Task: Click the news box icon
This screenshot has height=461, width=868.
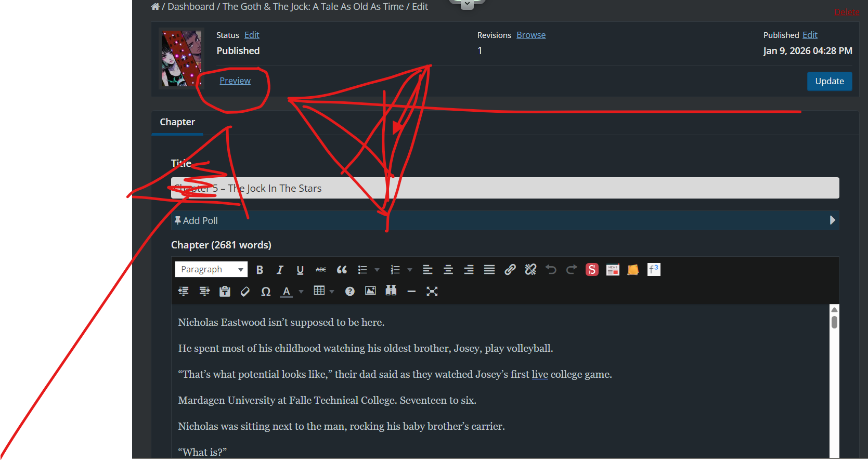Action: click(x=613, y=270)
